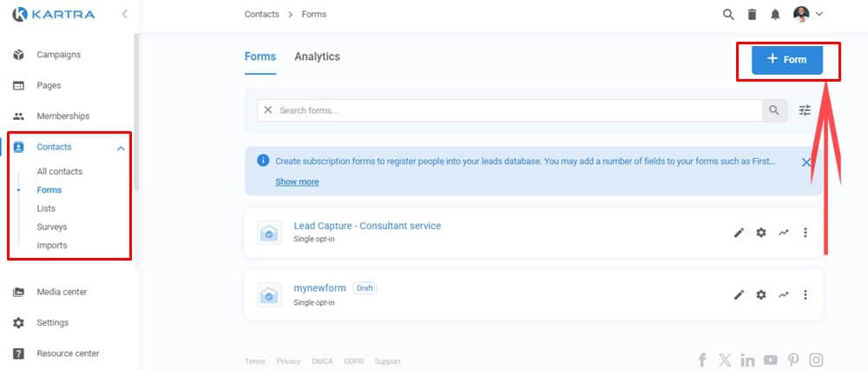Open the trash bin icon
This screenshot has width=868, height=370.
[x=752, y=15]
